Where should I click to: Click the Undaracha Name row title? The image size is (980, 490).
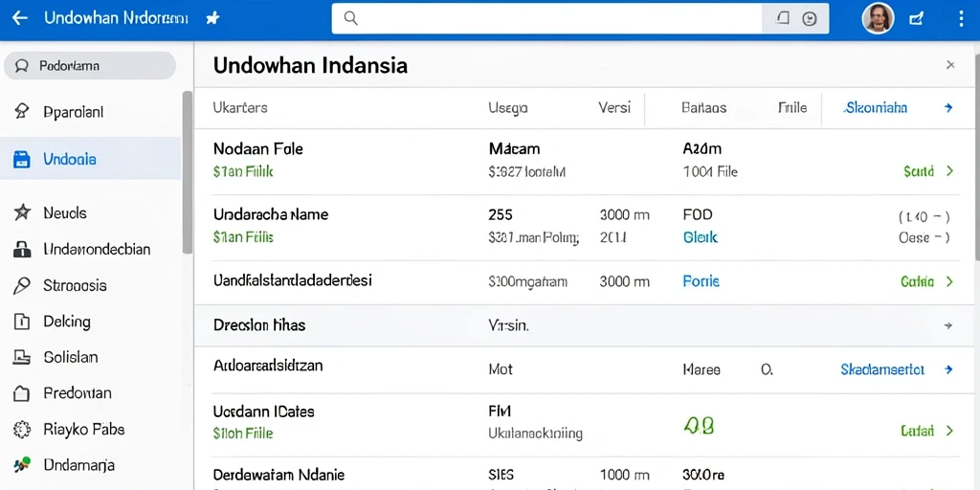(271, 215)
